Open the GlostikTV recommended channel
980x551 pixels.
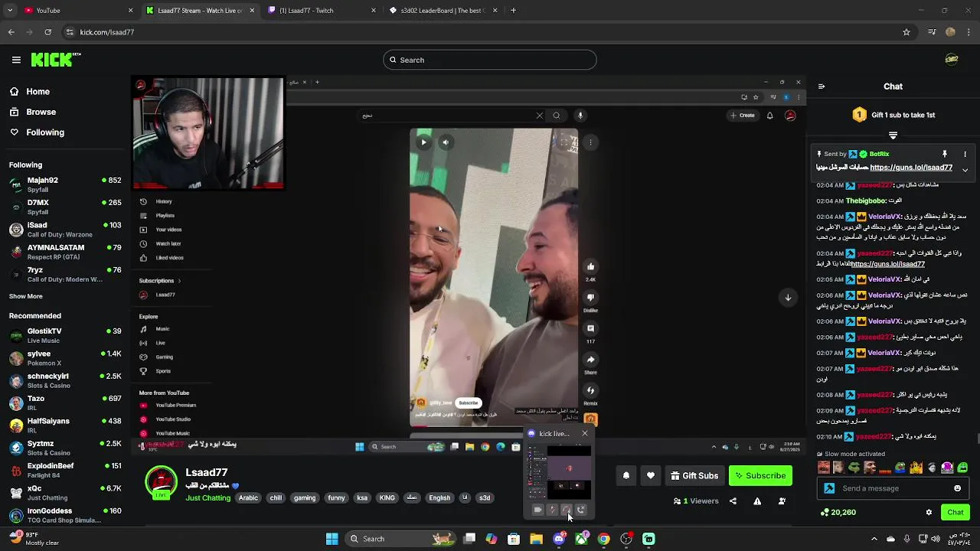[x=65, y=335]
